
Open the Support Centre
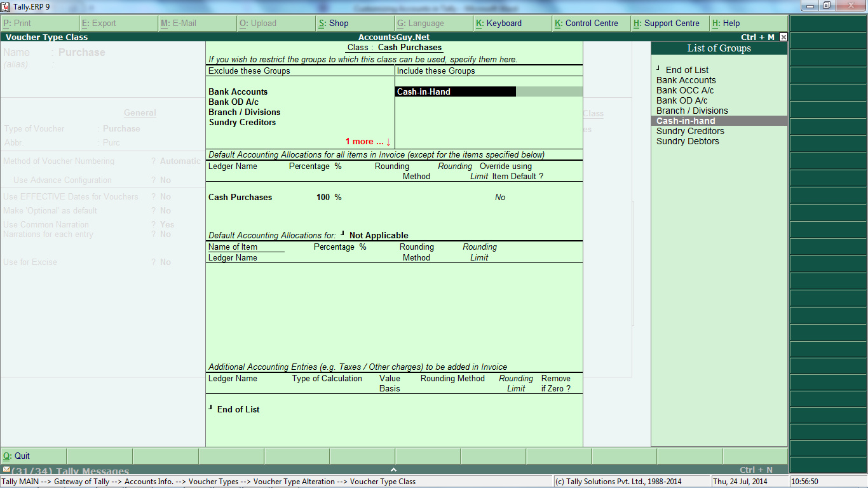pyautogui.click(x=670, y=24)
